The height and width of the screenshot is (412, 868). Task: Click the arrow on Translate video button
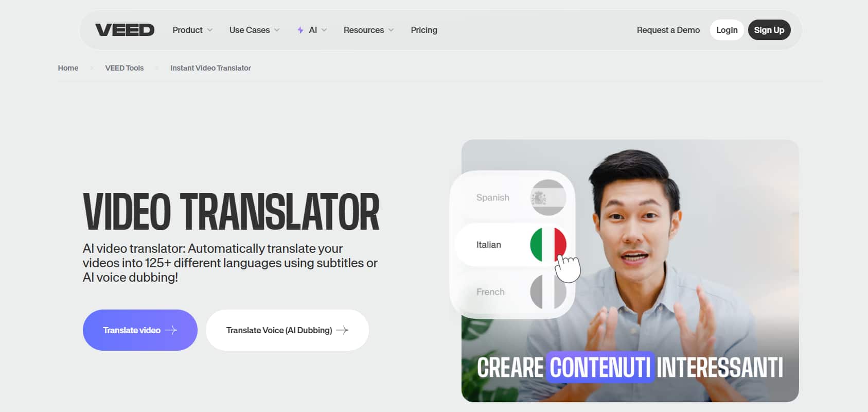pos(171,330)
